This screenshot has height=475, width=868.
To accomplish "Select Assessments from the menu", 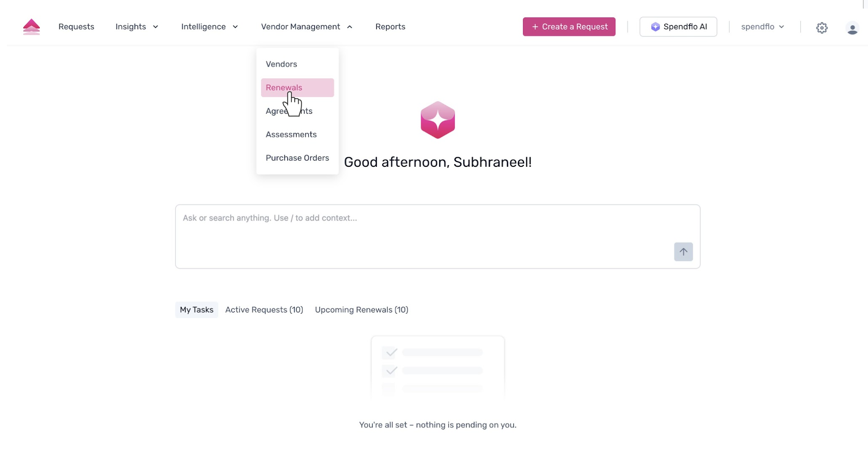I will click(x=291, y=134).
